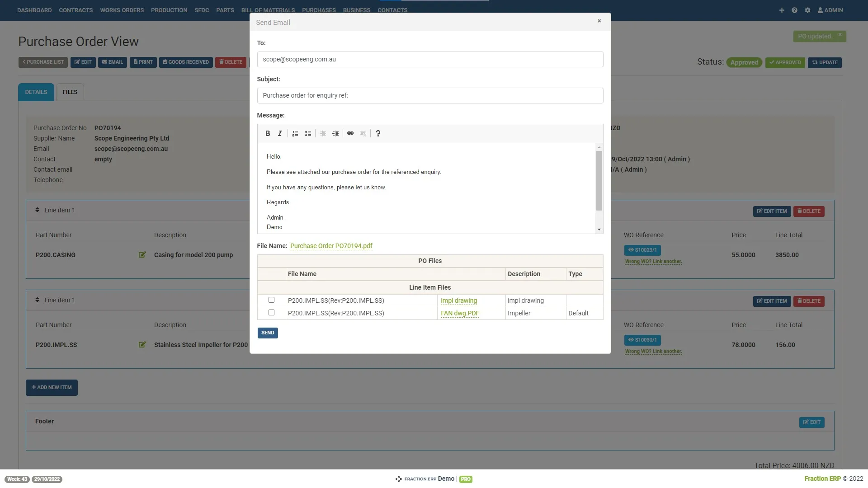This screenshot has width=868, height=488.
Task: Switch to the FILES tab
Action: tap(70, 92)
